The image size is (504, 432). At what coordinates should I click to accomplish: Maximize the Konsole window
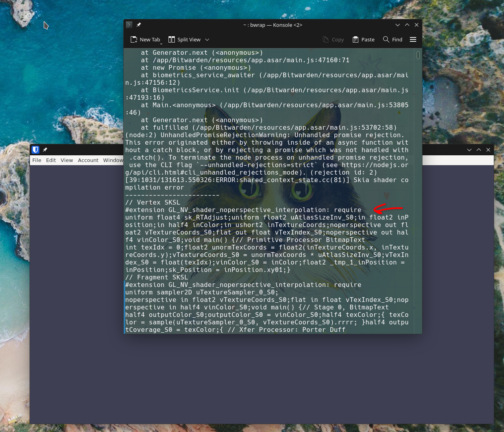407,25
